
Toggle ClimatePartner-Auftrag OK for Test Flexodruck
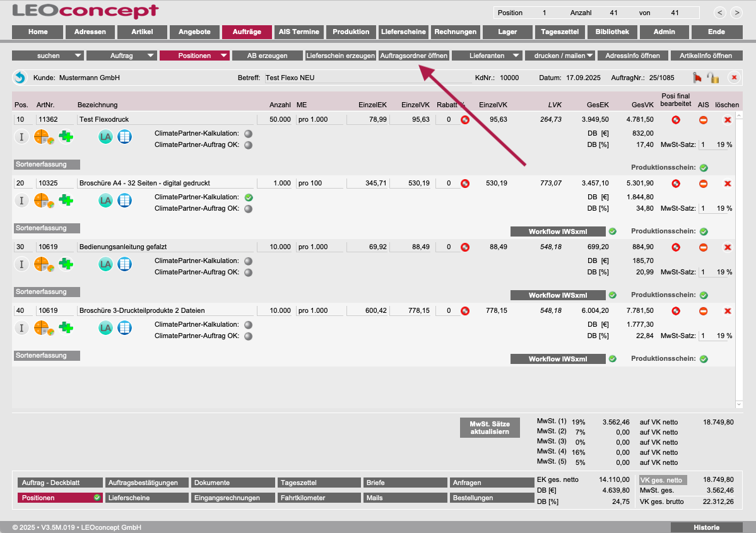pos(248,145)
